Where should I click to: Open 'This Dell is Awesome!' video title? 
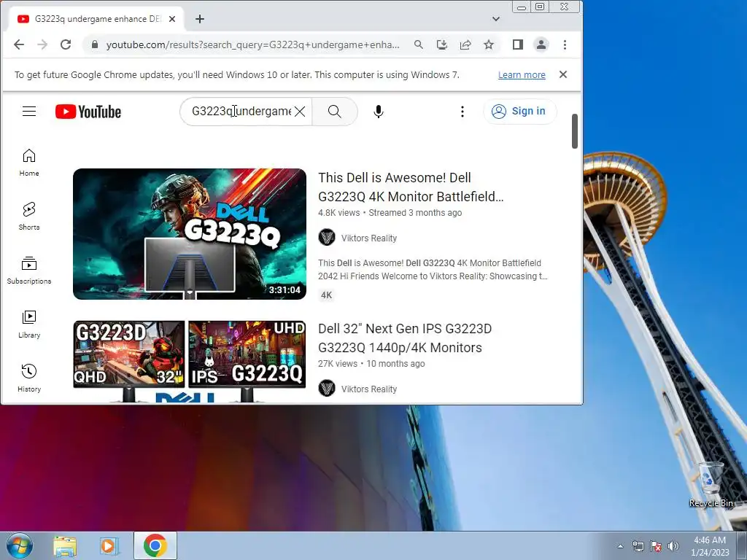[411, 187]
